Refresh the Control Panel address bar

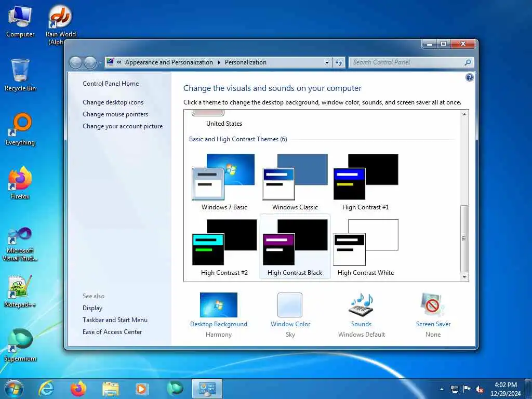339,62
